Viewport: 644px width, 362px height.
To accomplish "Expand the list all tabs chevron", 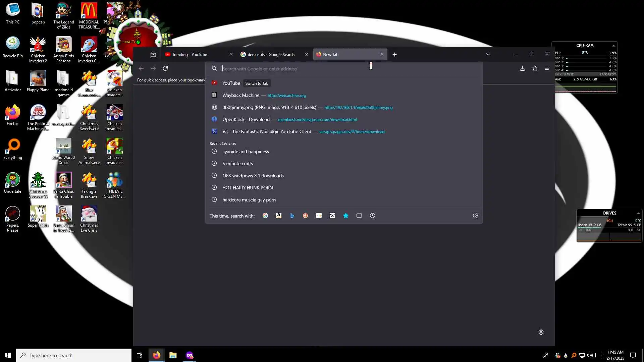I will click(x=488, y=54).
